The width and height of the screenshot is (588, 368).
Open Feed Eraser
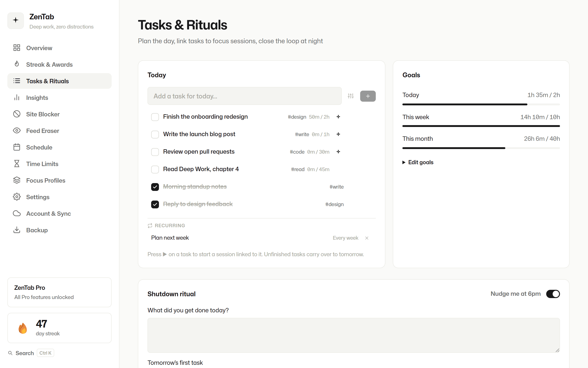tap(59, 130)
